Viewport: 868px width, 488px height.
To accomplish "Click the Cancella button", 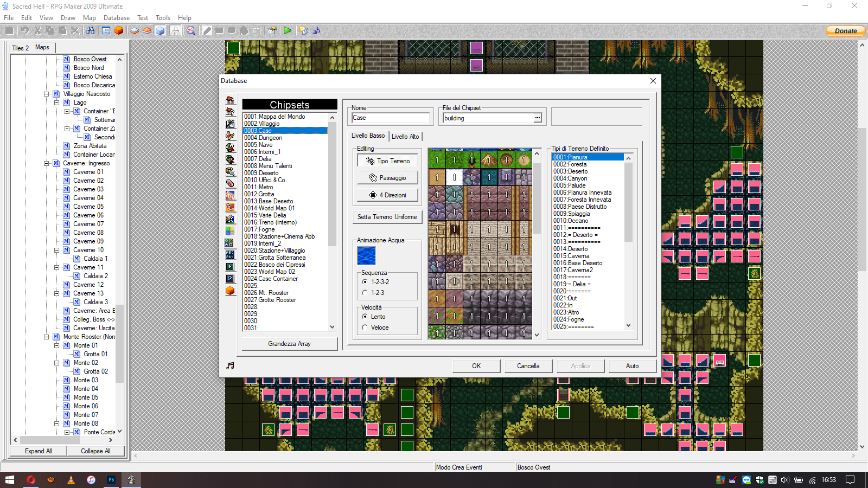I will (x=528, y=366).
